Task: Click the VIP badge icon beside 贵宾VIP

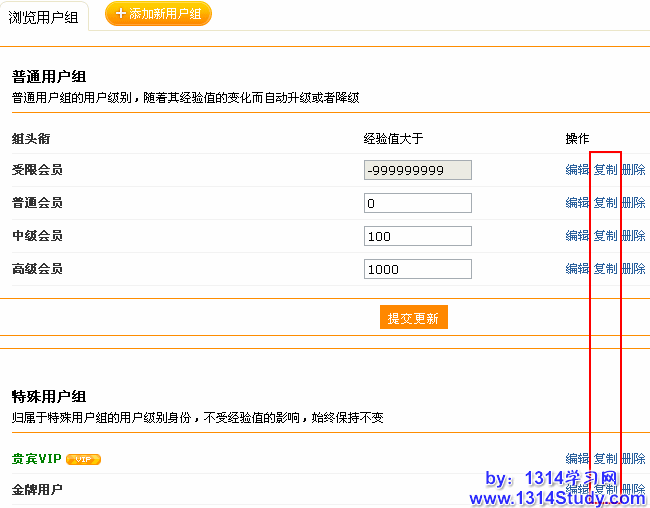Action: [x=84, y=459]
